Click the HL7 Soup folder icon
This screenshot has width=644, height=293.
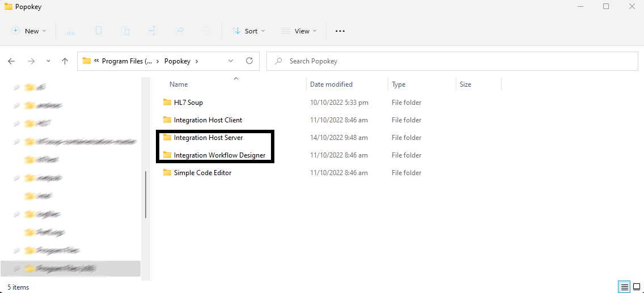(167, 102)
